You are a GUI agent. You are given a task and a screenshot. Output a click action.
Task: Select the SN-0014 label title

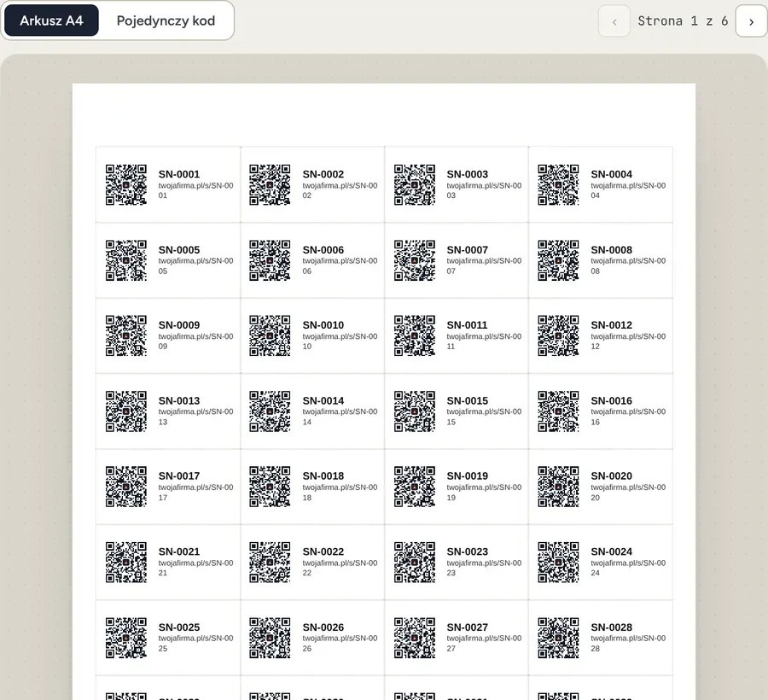(323, 400)
